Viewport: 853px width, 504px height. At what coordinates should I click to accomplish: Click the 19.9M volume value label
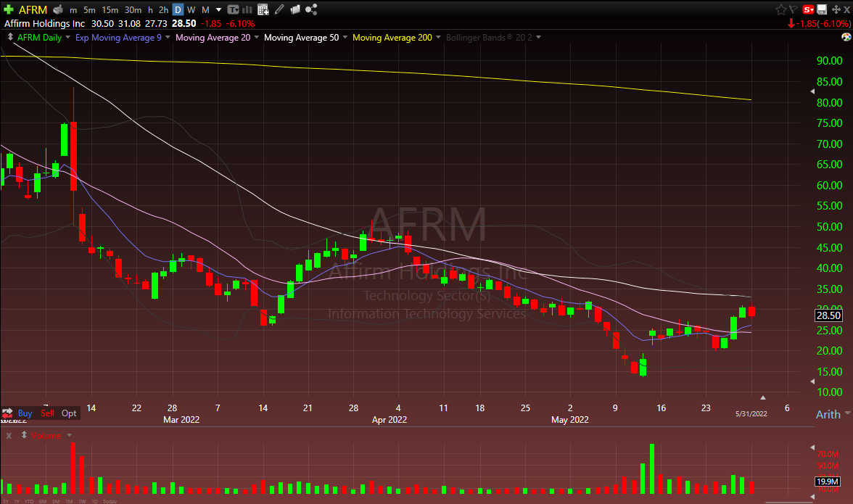828,482
